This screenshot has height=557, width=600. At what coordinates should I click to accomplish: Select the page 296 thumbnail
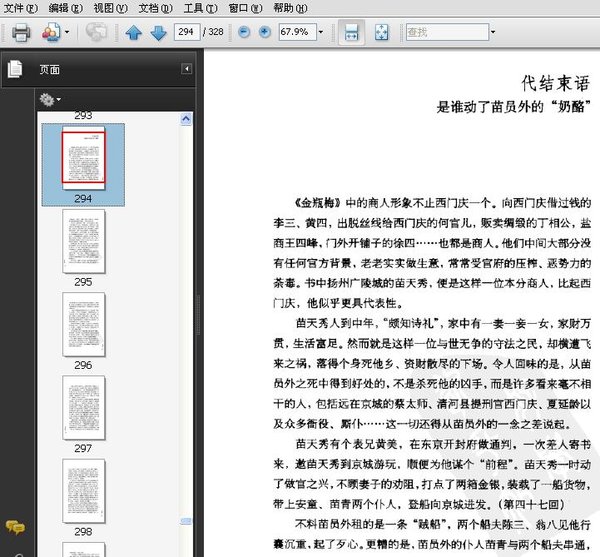pos(83,323)
